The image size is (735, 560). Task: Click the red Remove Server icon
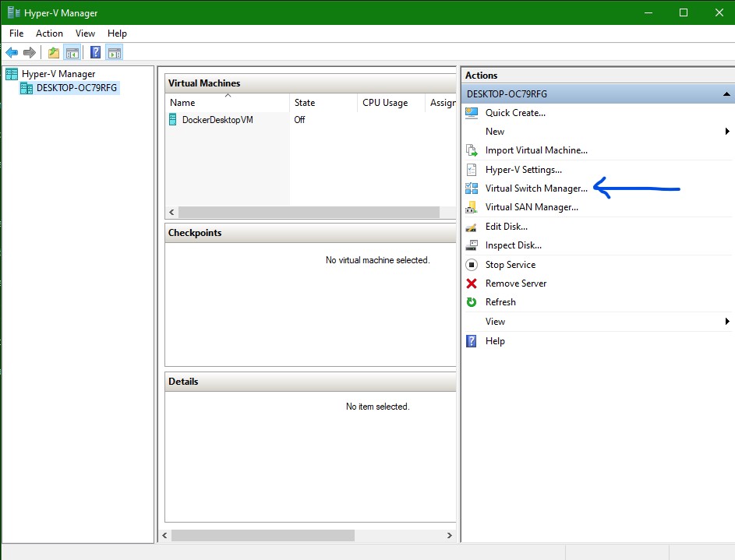[x=472, y=284]
